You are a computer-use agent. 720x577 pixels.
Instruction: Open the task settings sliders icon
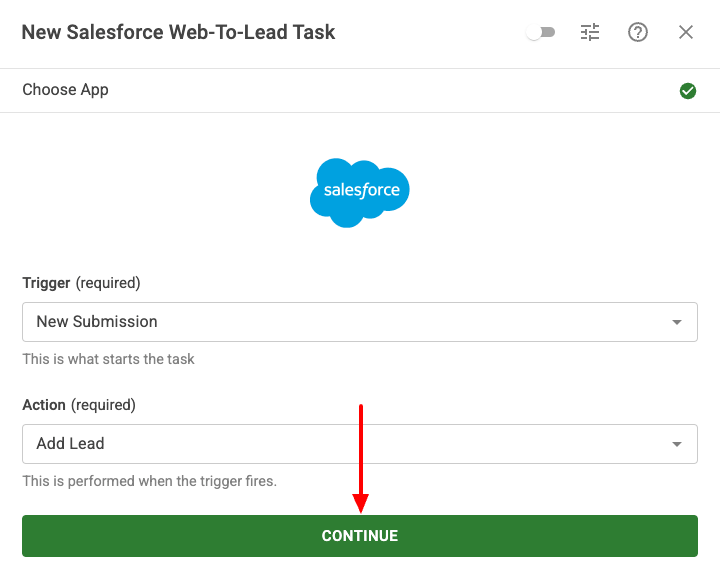(x=590, y=33)
